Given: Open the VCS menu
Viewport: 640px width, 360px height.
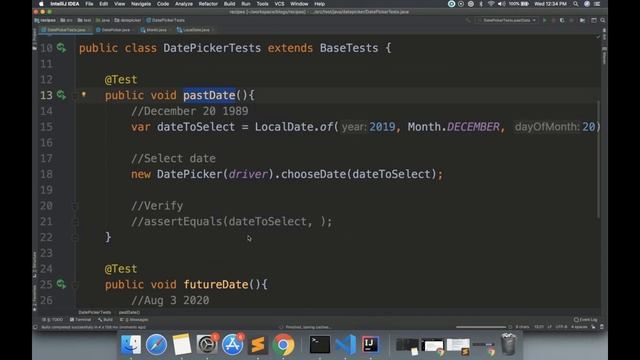Looking at the screenshot, I should pyautogui.click(x=279, y=4).
